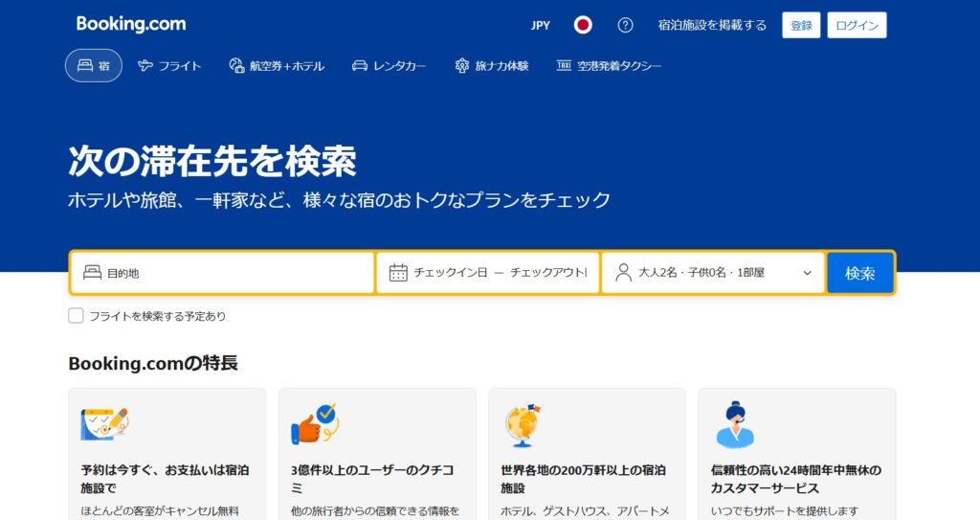Click 予約は今すぐ、お支払いは宿泊施設で card title
The height and width of the screenshot is (520, 980).
point(165,479)
